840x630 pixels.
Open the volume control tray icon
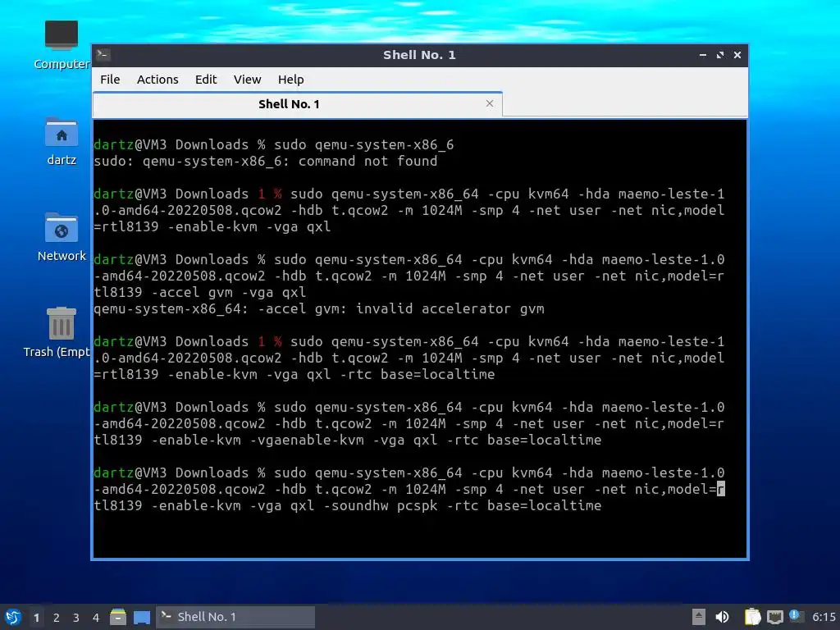tap(722, 617)
